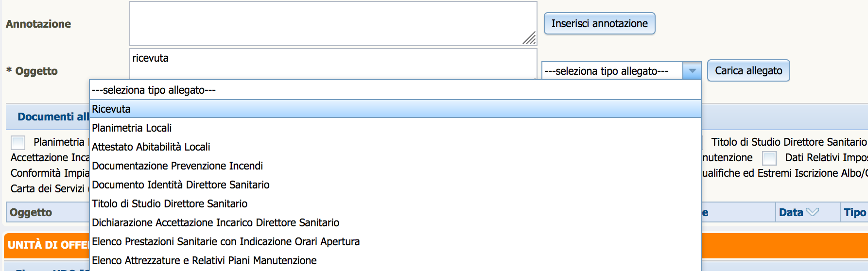Viewport: 868px width, 271px height.
Task: Click the Carica allegato button
Action: tap(748, 70)
